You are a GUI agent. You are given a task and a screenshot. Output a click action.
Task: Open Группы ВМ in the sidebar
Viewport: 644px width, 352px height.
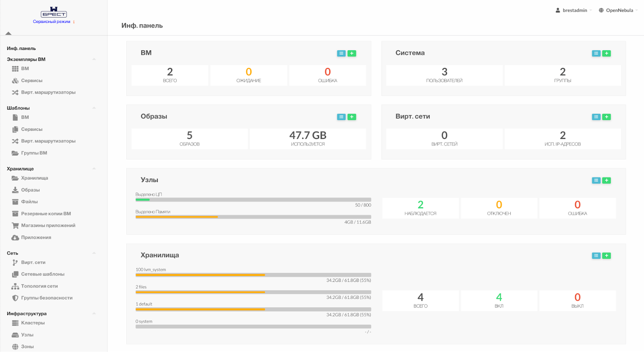[x=34, y=153]
